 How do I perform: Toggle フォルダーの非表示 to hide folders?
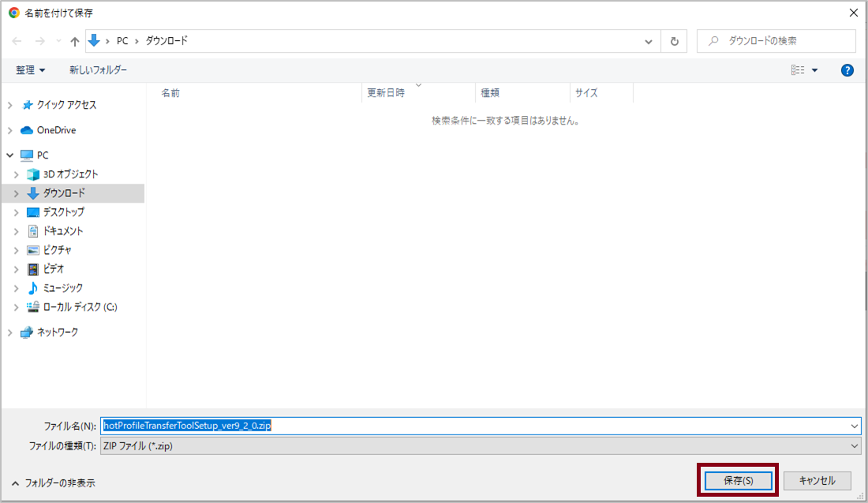[54, 483]
